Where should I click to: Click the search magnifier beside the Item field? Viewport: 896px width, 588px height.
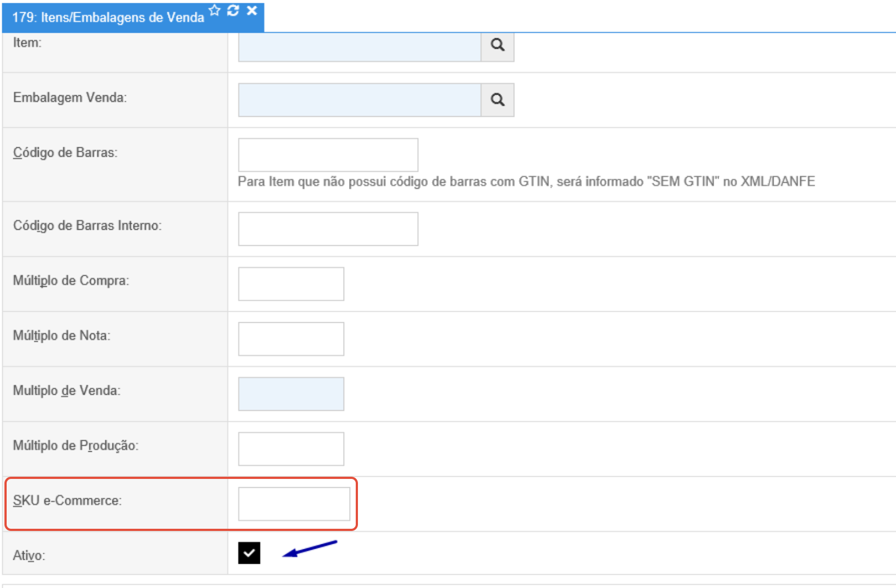[x=498, y=45]
